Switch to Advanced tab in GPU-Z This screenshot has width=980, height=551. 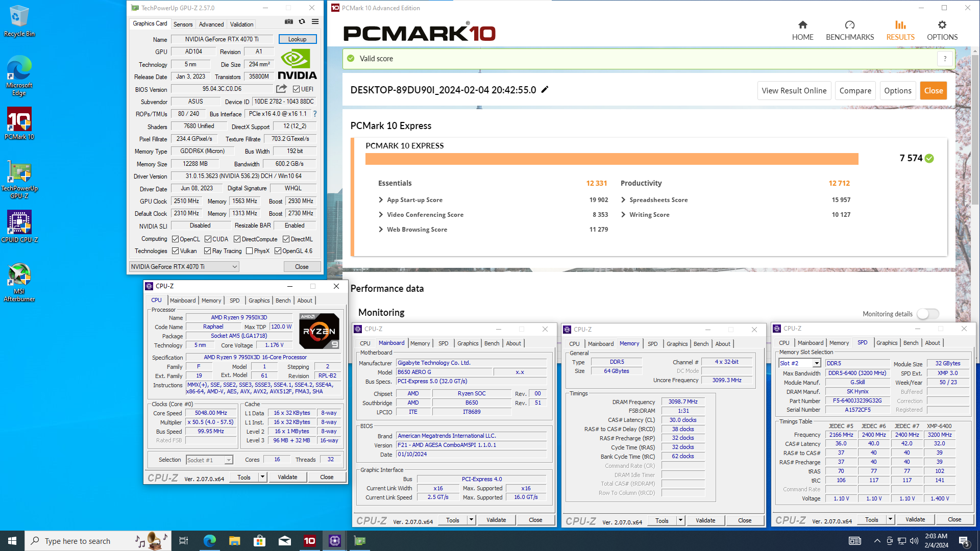coord(211,24)
